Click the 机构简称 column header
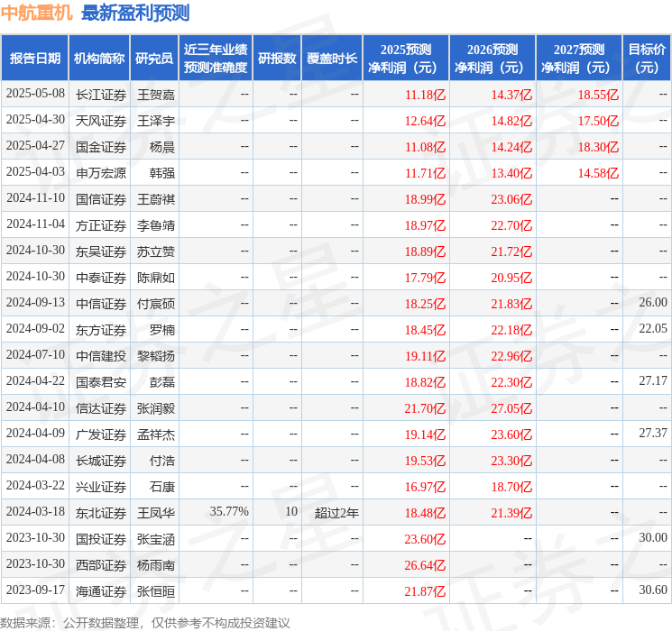The height and width of the screenshot is (631, 672). click(99, 59)
